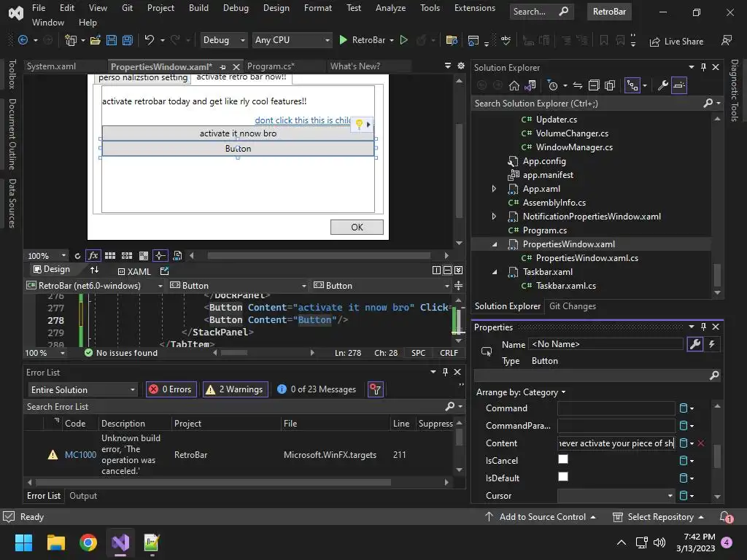Click OK button in the designer
Screen dimensions: 747x560
(357, 227)
